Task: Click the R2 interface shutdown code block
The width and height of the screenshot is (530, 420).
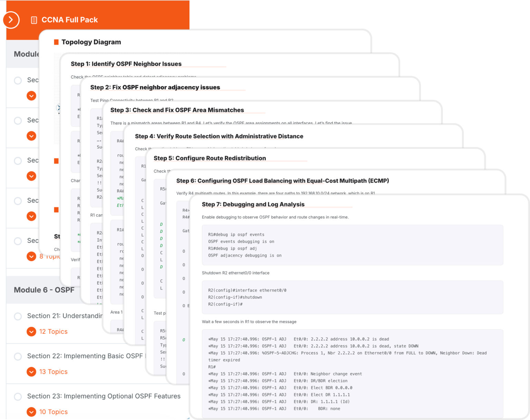Action: tap(352, 297)
